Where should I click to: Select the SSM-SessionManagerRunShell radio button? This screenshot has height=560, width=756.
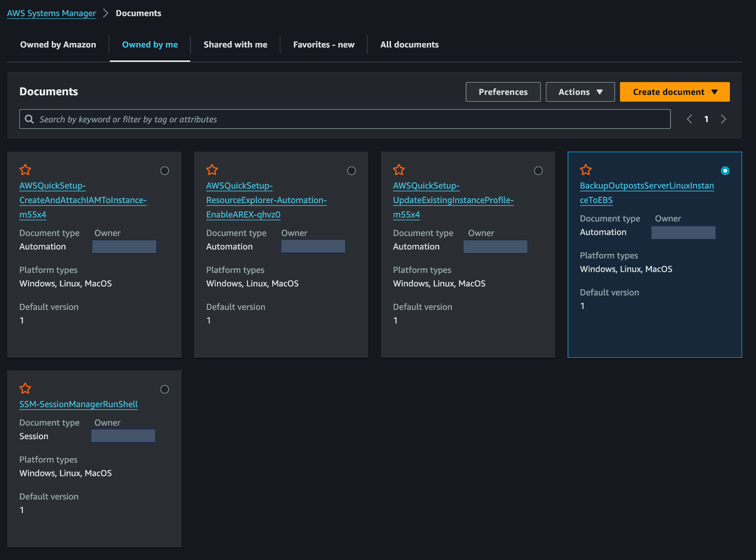coord(165,389)
